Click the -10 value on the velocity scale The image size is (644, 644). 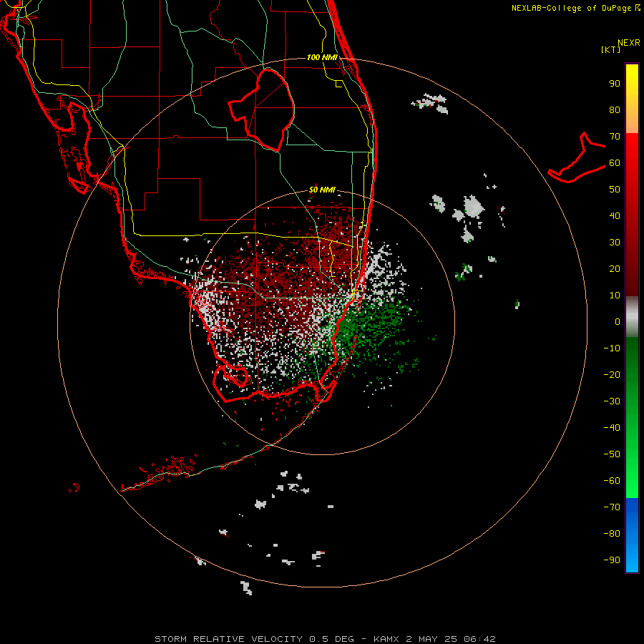612,348
